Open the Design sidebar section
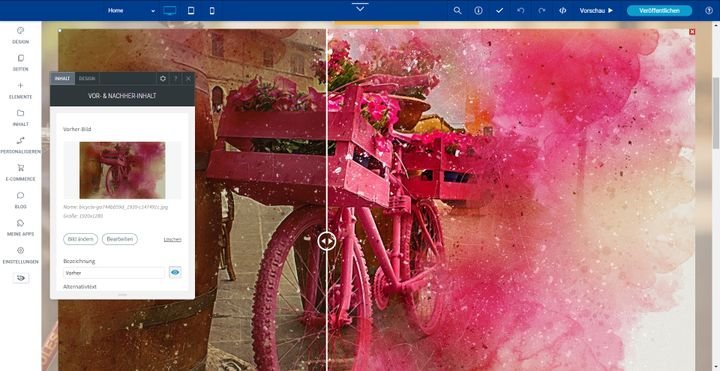Viewport: 720px width, 371px height. [x=20, y=35]
